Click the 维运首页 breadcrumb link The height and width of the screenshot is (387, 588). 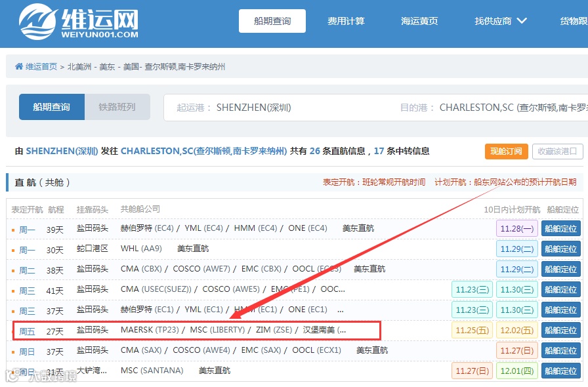pyautogui.click(x=41, y=67)
